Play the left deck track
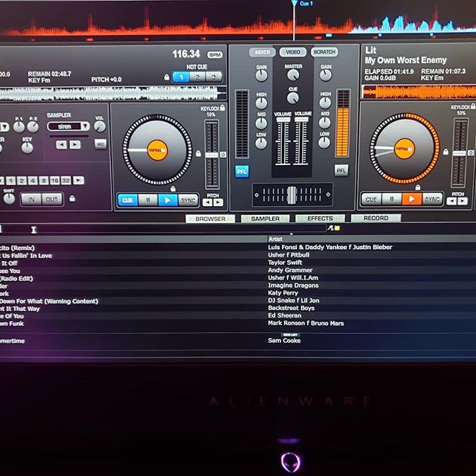The width and height of the screenshot is (476, 476). [x=167, y=200]
